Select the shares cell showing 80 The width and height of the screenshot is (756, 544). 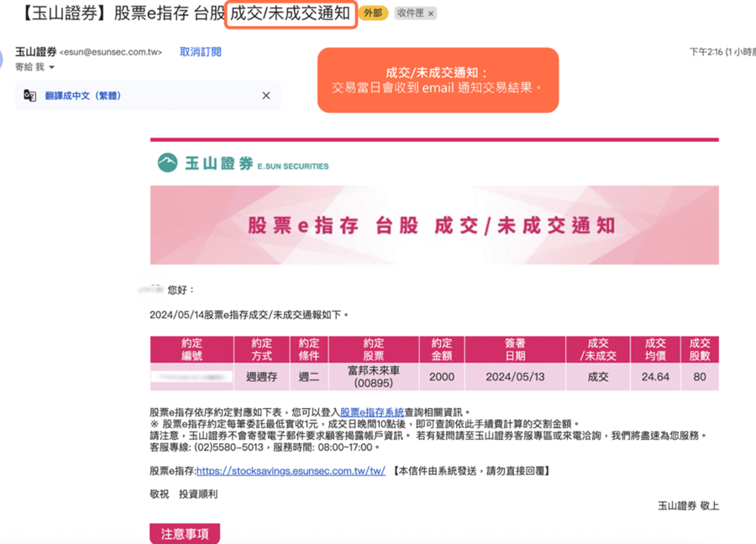click(x=700, y=377)
